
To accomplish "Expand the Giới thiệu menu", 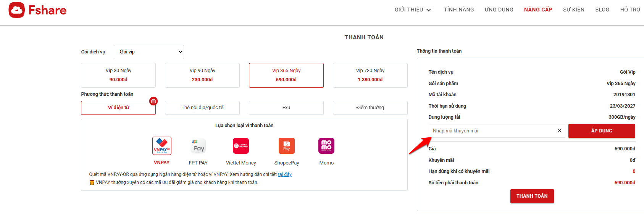I will tap(413, 10).
